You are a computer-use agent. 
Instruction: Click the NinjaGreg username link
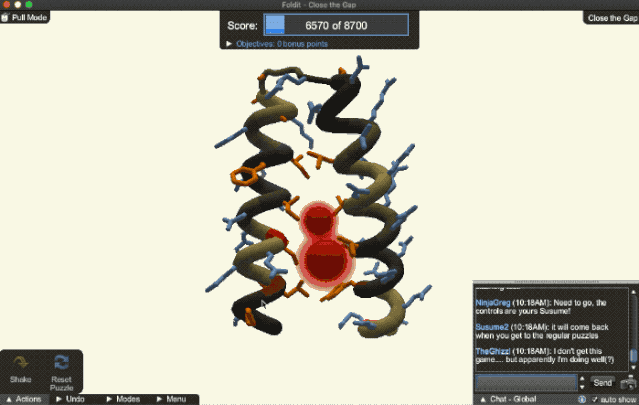[493, 303]
